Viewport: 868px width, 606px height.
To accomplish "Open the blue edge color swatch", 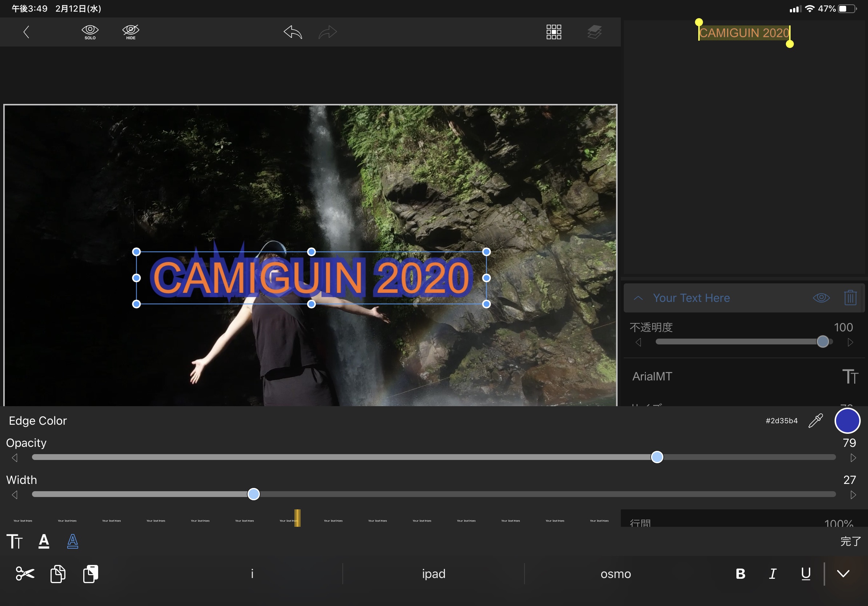I will tap(847, 420).
